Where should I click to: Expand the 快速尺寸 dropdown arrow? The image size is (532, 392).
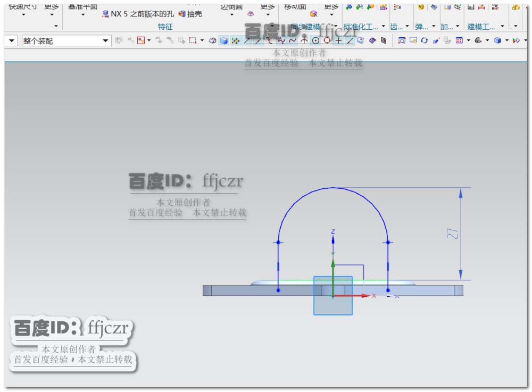point(23,15)
